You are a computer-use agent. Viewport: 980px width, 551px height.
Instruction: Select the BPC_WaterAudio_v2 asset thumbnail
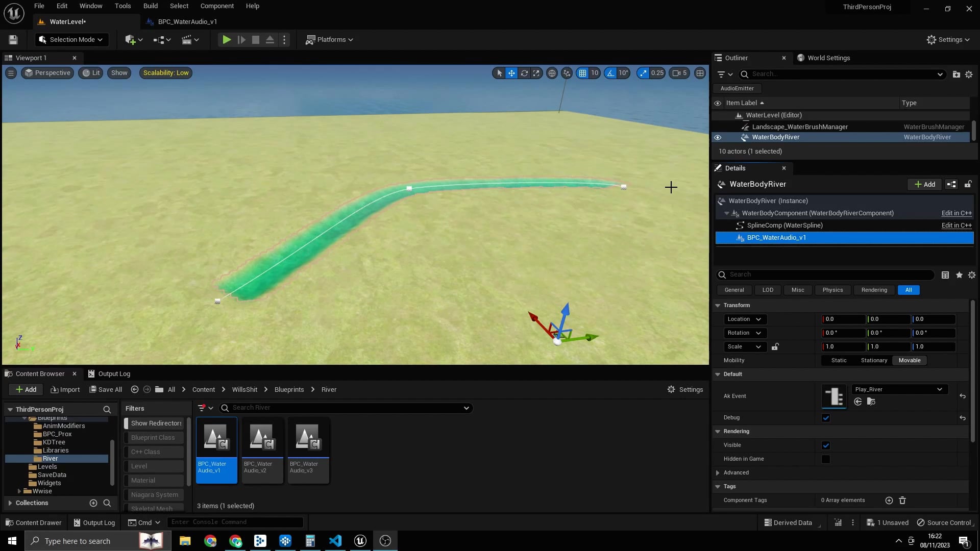[x=262, y=438]
